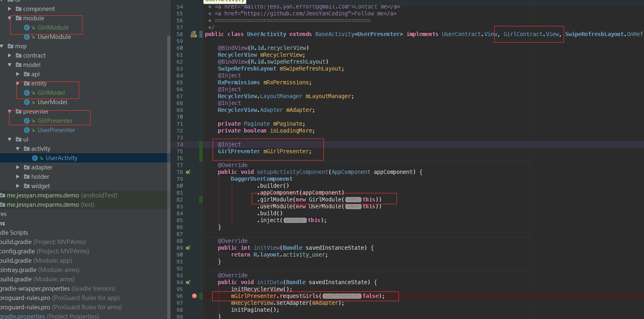Click the GirlModule class icon
This screenshot has height=319, width=644.
27,28
